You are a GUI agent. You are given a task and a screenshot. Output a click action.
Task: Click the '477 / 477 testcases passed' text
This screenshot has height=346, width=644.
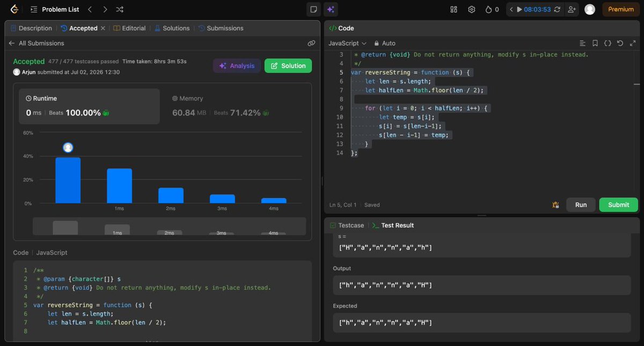[x=83, y=62]
